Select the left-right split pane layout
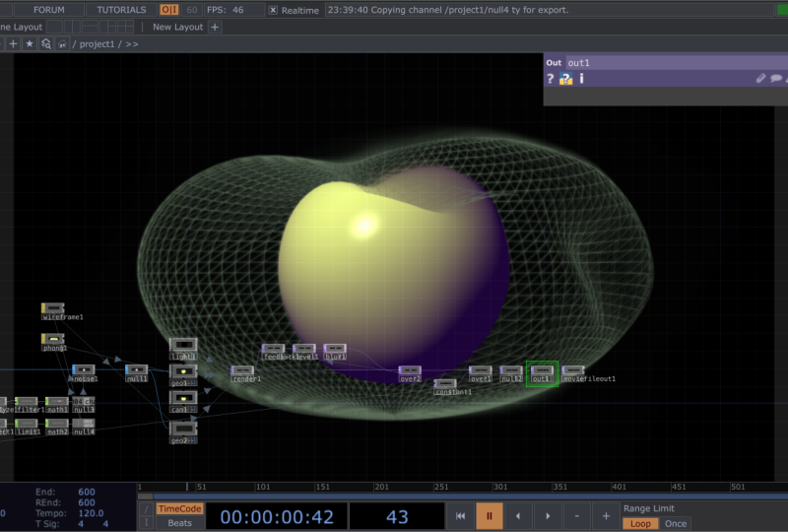 (x=72, y=27)
